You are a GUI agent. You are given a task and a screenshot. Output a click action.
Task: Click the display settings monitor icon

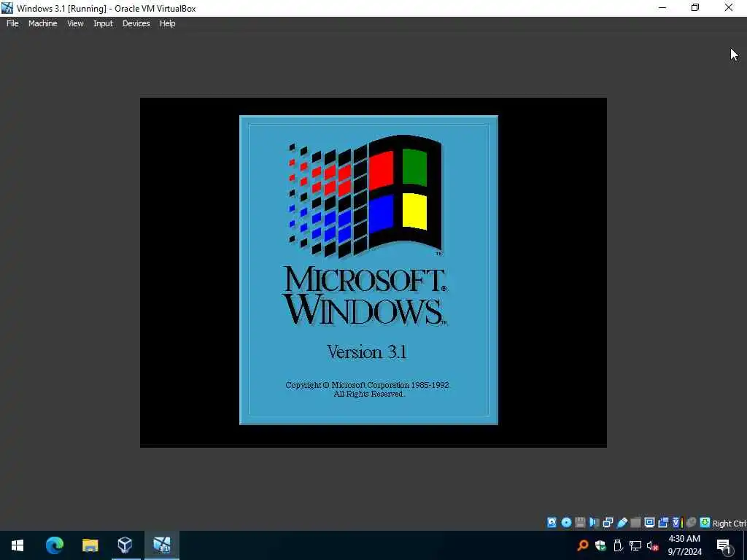(x=649, y=522)
